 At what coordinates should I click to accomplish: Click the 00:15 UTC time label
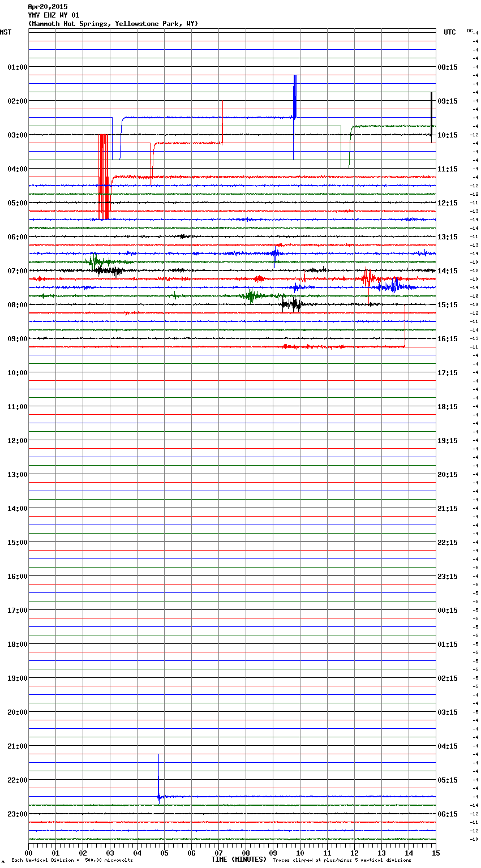coord(448,610)
